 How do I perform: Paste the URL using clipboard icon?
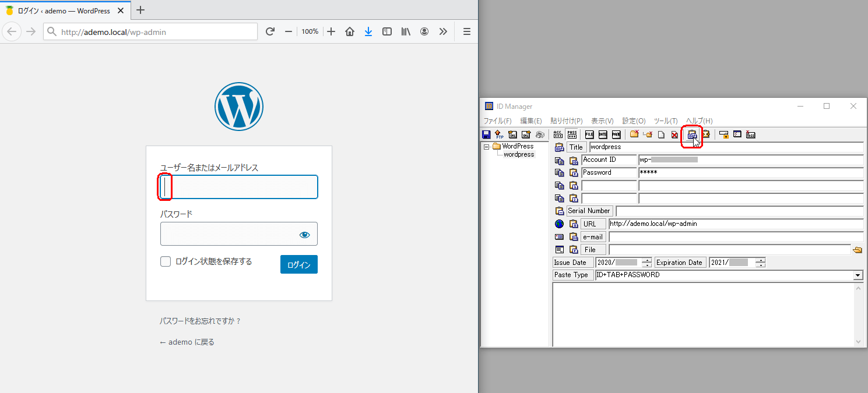(574, 224)
